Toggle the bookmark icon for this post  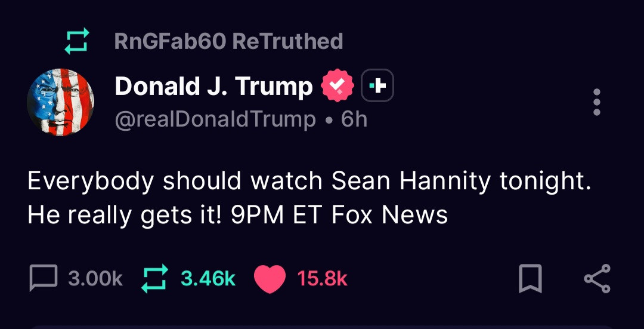coord(530,279)
